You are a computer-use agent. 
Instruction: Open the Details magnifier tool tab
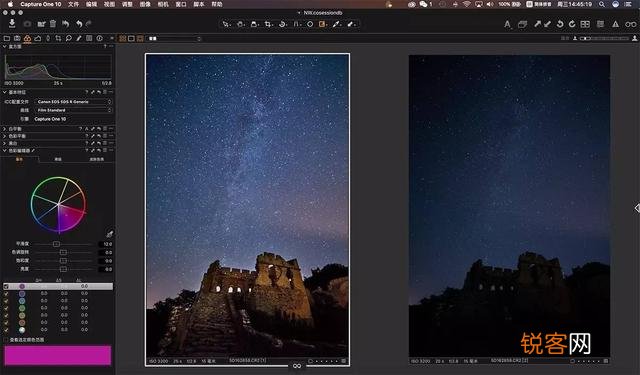click(69, 38)
